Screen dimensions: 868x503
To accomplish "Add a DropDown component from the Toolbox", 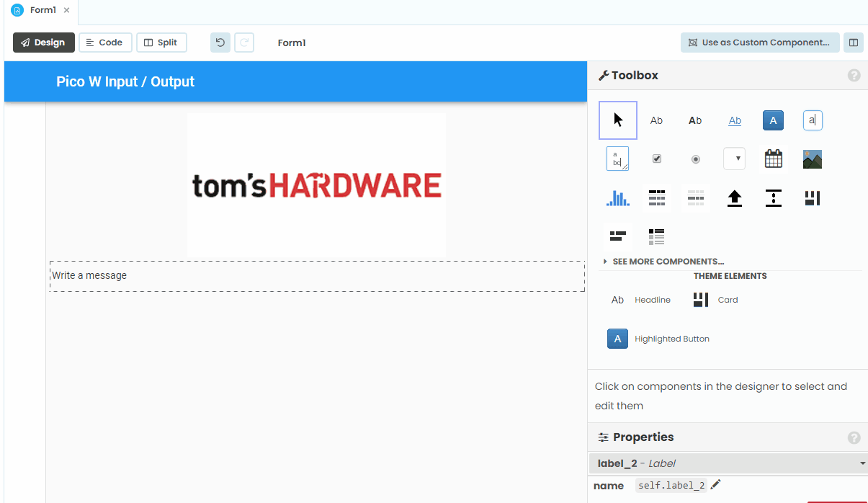I will [734, 159].
